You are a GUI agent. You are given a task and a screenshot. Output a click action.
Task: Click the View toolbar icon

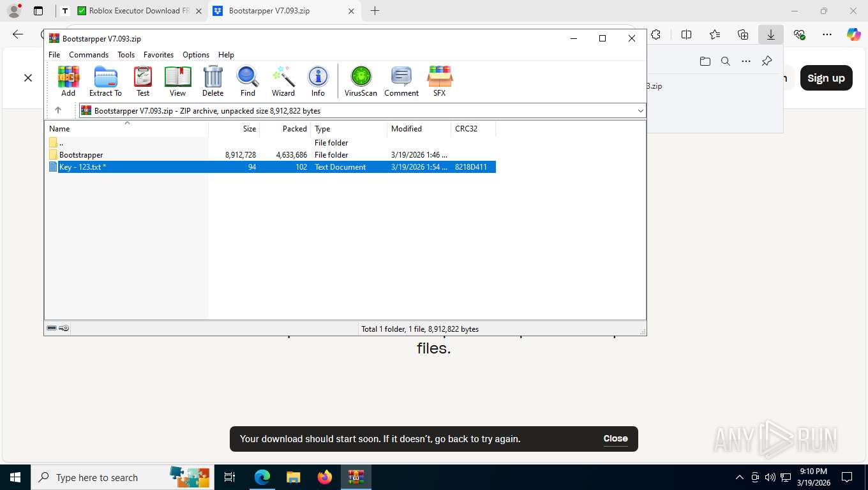177,81
